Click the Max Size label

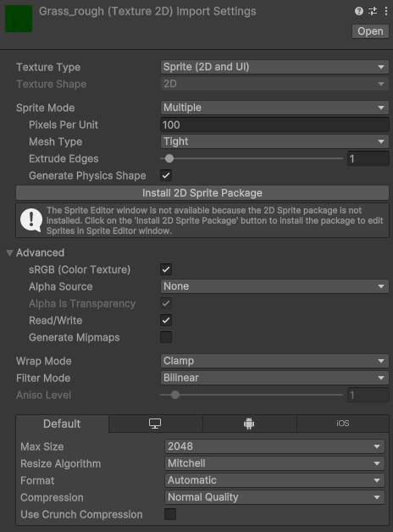(x=42, y=446)
